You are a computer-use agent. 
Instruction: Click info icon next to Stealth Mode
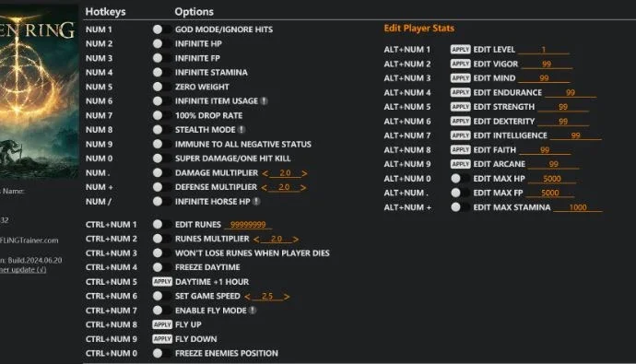pyautogui.click(x=241, y=130)
